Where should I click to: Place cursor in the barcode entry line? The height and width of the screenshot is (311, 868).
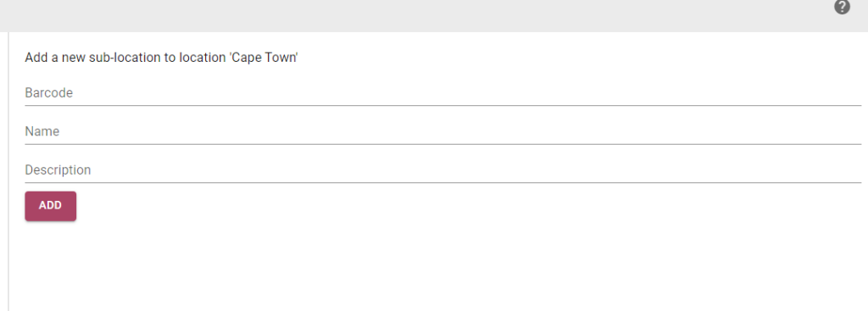pos(442,93)
